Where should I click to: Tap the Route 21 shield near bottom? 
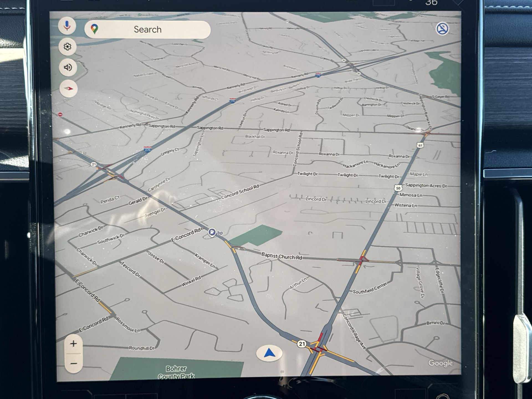point(301,344)
